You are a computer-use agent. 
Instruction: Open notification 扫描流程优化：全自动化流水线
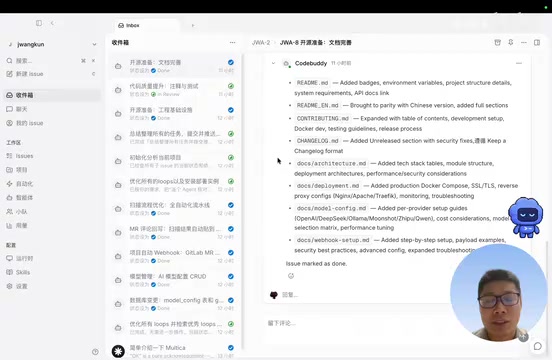pyautogui.click(x=174, y=209)
